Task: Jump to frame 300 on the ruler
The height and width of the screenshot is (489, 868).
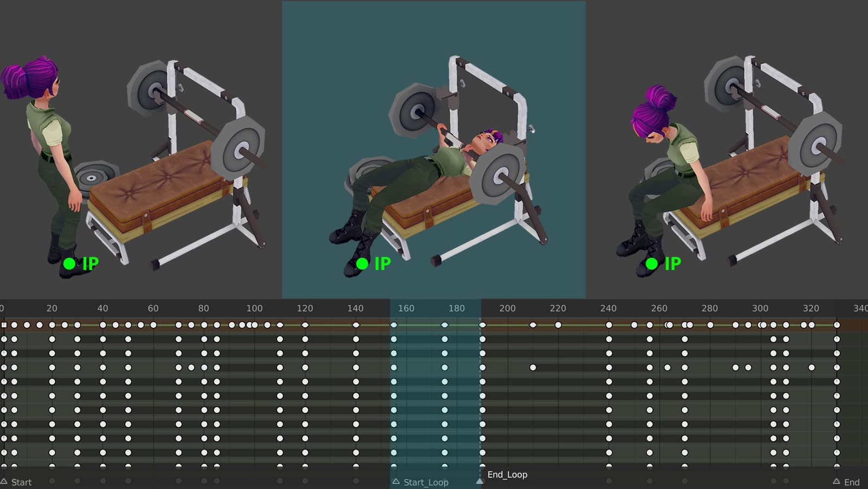Action: 760,308
